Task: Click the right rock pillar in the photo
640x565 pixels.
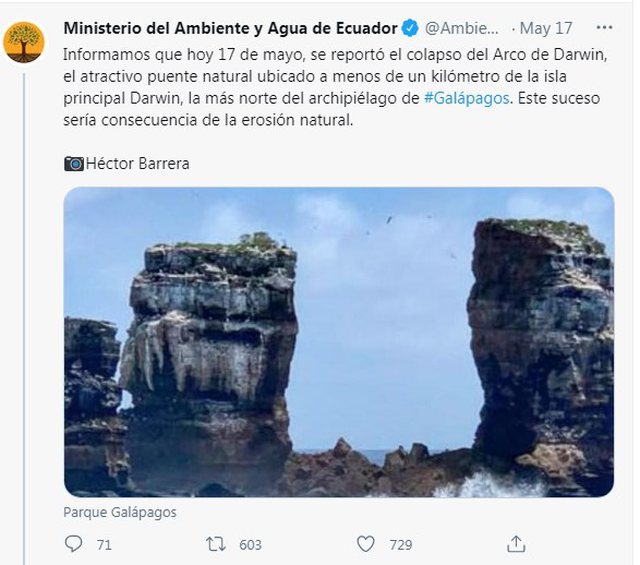Action: pos(540,340)
